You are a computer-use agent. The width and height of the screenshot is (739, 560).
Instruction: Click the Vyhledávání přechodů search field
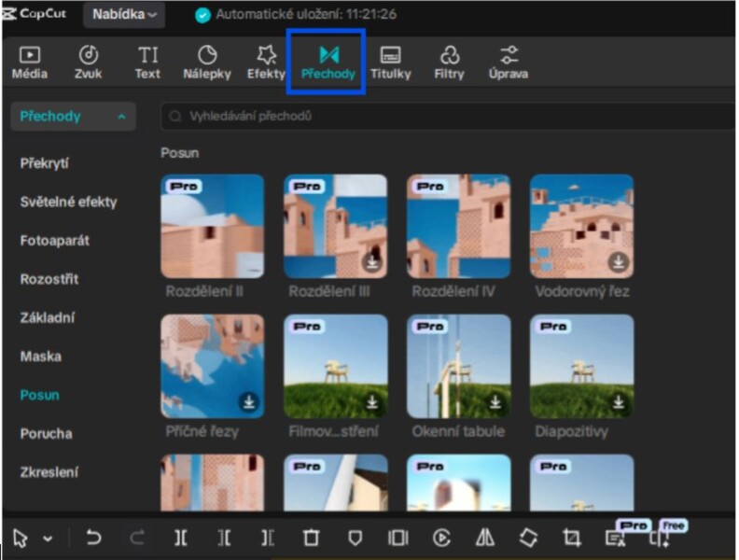point(448,117)
